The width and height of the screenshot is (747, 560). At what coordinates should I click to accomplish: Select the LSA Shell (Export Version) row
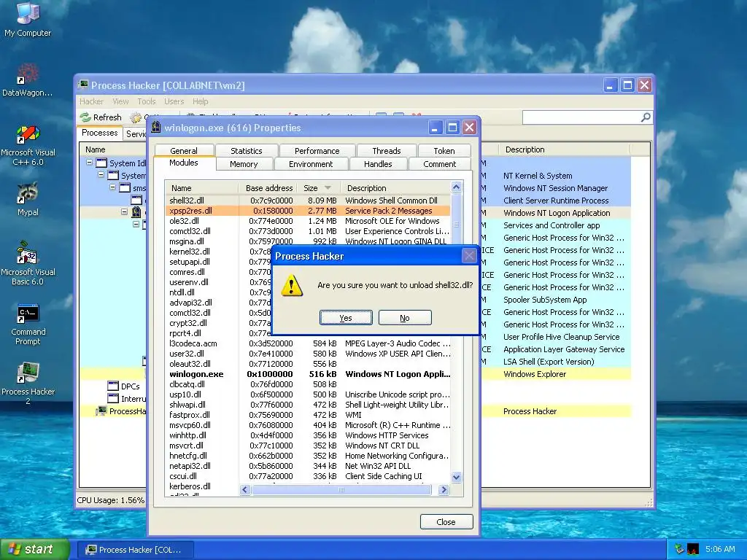[x=549, y=362]
